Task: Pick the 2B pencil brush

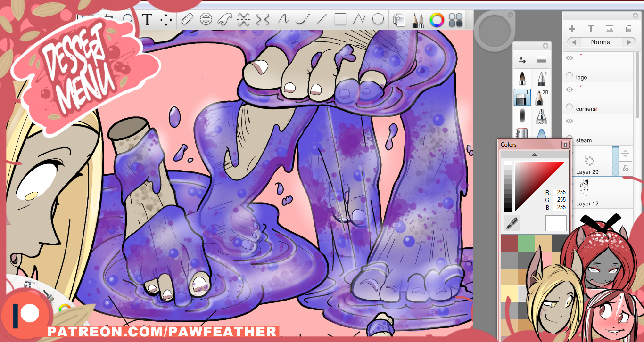Action: [542, 97]
